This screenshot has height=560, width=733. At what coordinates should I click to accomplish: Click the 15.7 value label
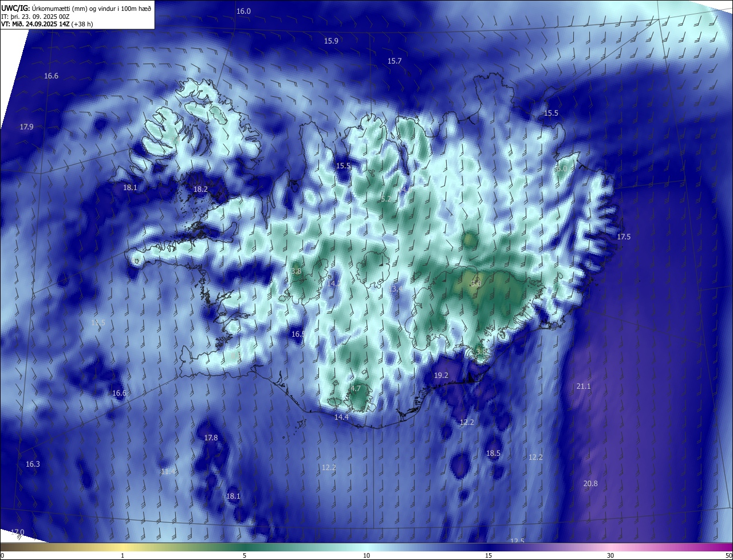(394, 61)
